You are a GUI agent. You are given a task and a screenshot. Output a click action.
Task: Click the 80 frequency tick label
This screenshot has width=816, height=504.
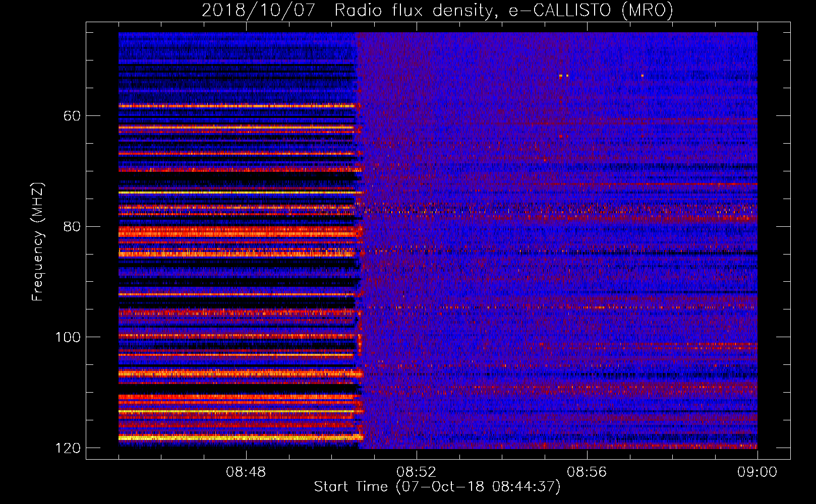tap(72, 226)
